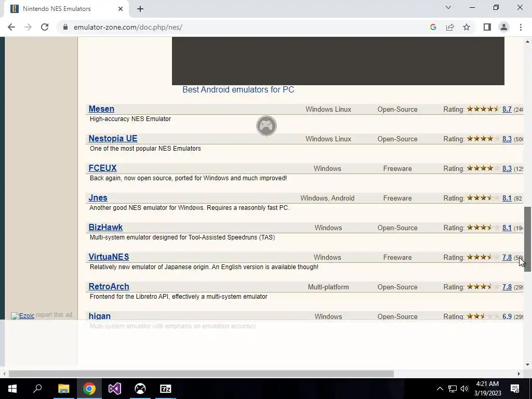
Task: Open the Windows Start menu
Action: [x=12, y=389]
